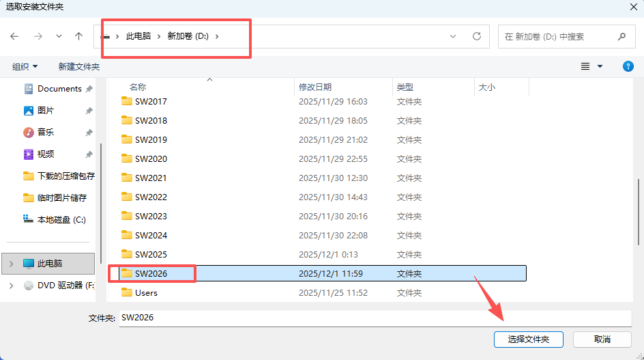The height and width of the screenshot is (360, 644).
Task: Expand the chevron after 此电脑 in breadcrumb
Action: 159,36
